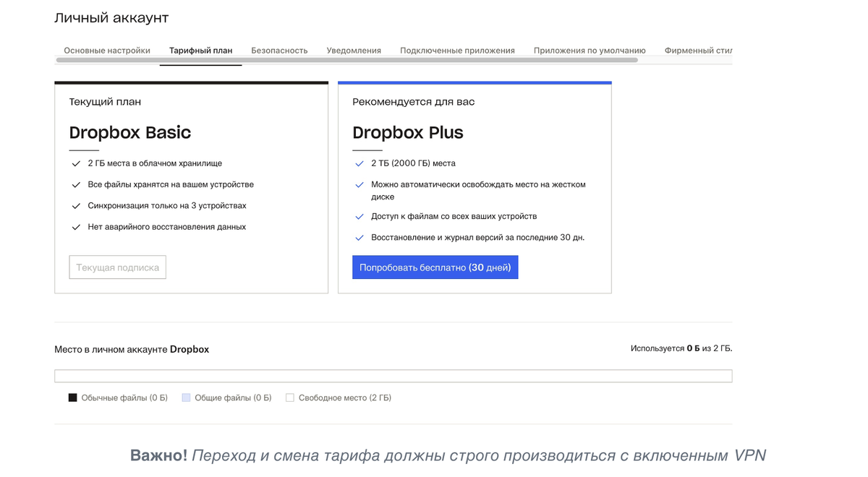Click the horizontal tab scrollbar
868x477 pixels.
[347, 60]
